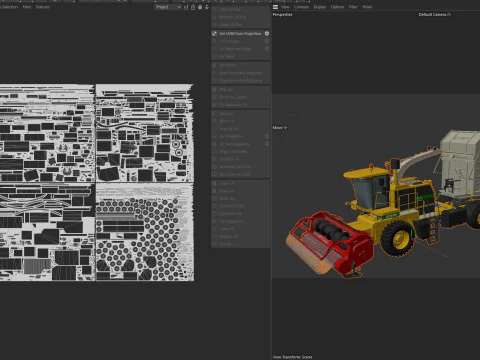
Task: Open the viewport Panel menu
Action: coord(367,7)
